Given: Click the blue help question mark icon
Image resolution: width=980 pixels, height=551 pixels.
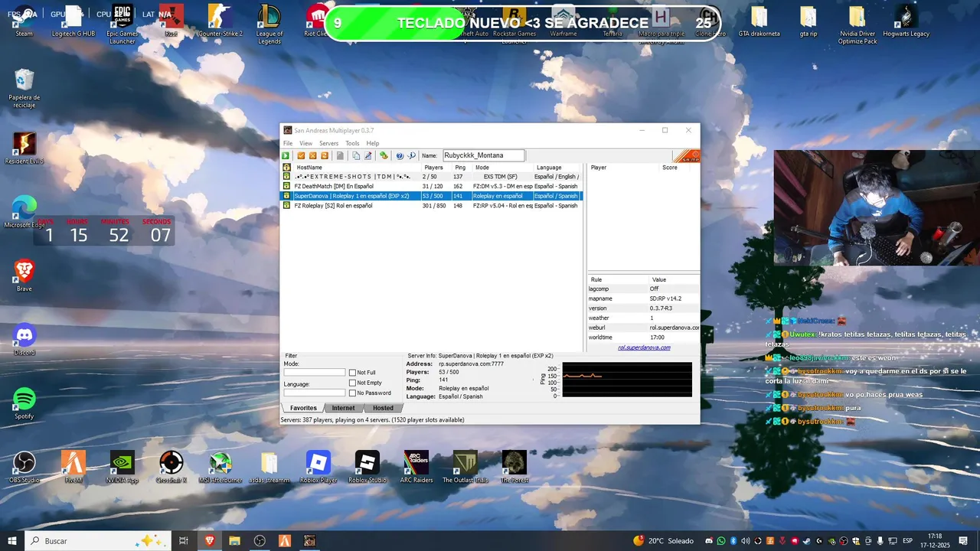Looking at the screenshot, I should tap(400, 155).
